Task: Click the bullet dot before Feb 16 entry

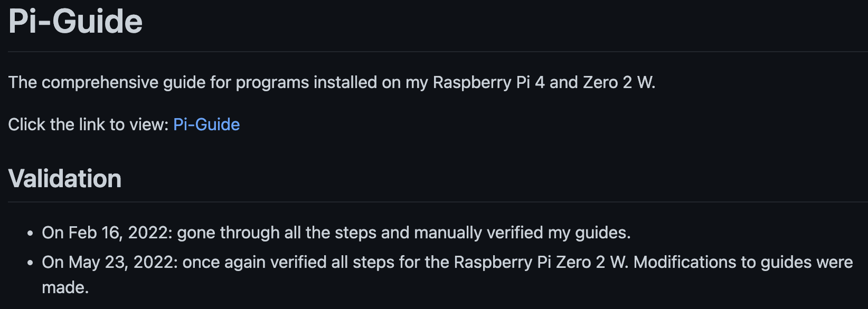Action: click(x=31, y=233)
